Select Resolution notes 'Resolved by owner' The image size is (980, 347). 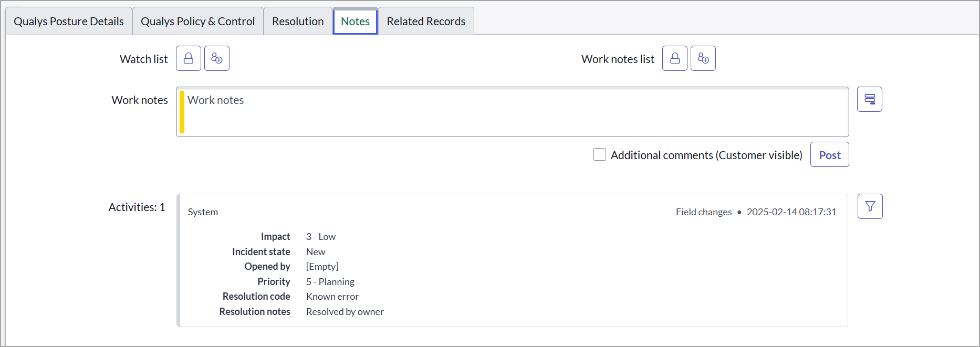345,312
